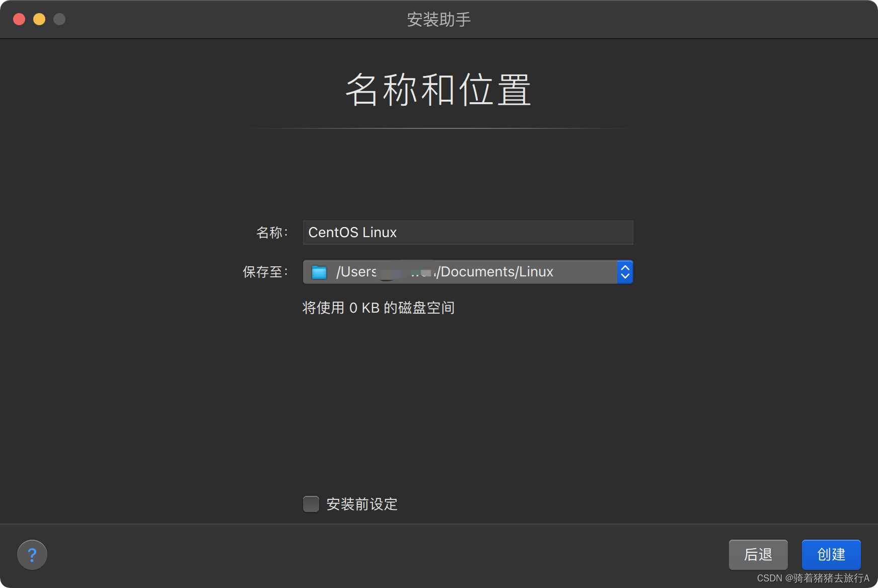Click the blue stepper control beside the path field
This screenshot has width=878, height=588.
(624, 272)
